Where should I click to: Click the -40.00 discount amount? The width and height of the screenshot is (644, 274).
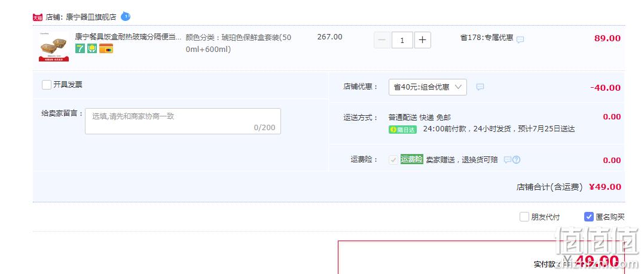(x=605, y=88)
